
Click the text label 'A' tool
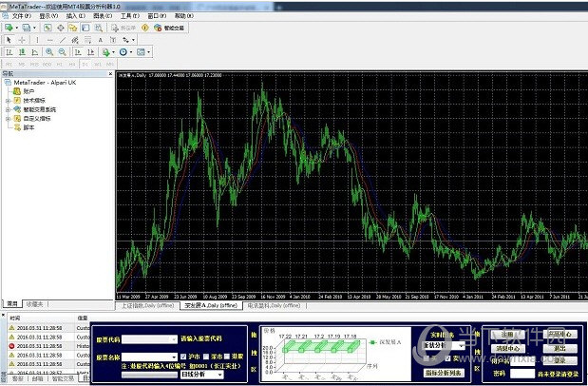point(102,40)
